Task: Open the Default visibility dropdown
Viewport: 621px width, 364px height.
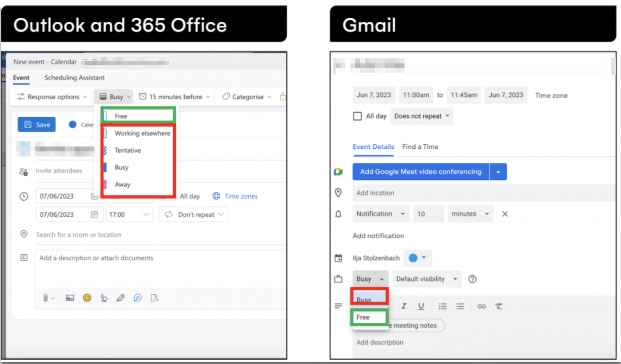Action: (427, 279)
